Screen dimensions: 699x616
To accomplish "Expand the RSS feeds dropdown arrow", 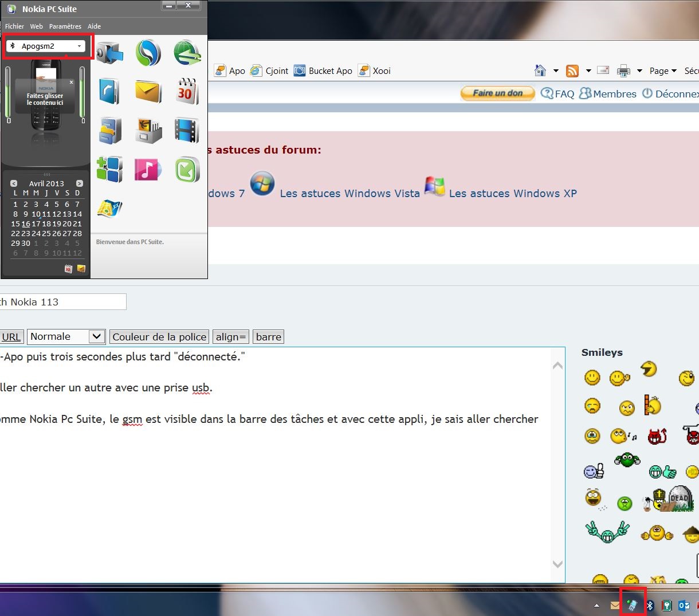I will 588,71.
